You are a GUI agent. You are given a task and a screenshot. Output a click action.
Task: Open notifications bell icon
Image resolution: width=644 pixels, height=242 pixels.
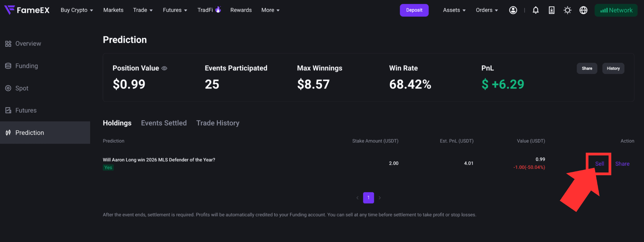(536, 10)
